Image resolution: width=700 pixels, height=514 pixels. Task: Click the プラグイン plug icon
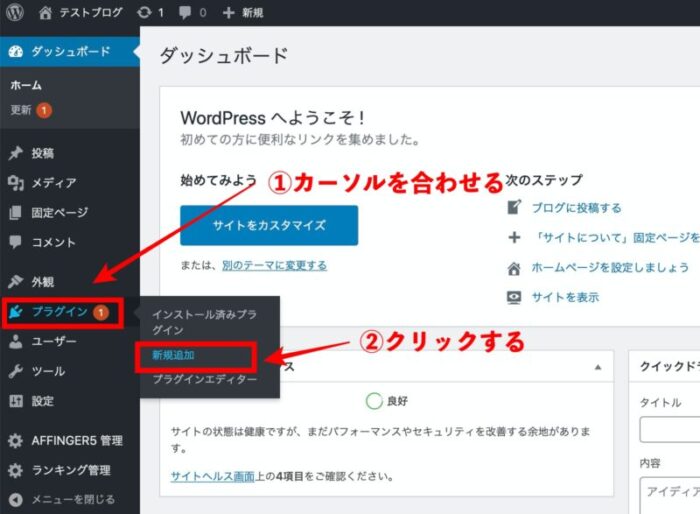coord(16,312)
